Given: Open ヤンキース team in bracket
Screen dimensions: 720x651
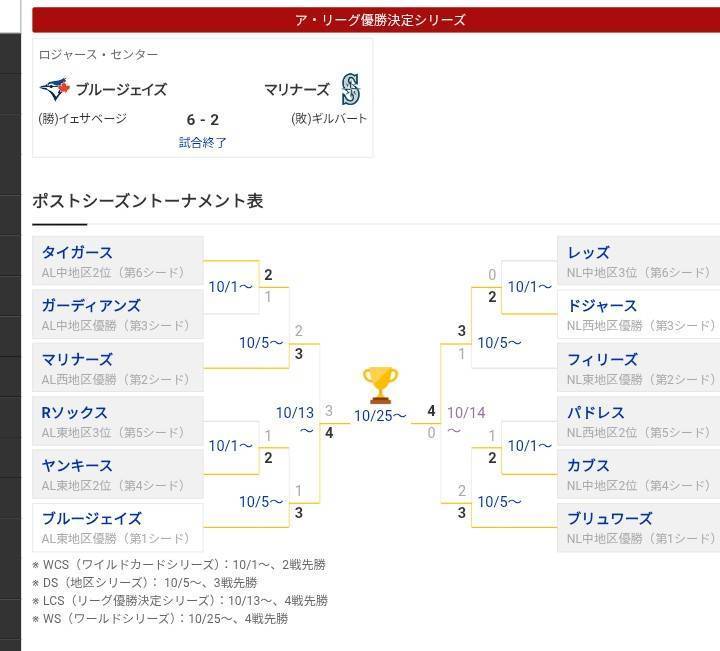Looking at the screenshot, I should coord(77,465).
